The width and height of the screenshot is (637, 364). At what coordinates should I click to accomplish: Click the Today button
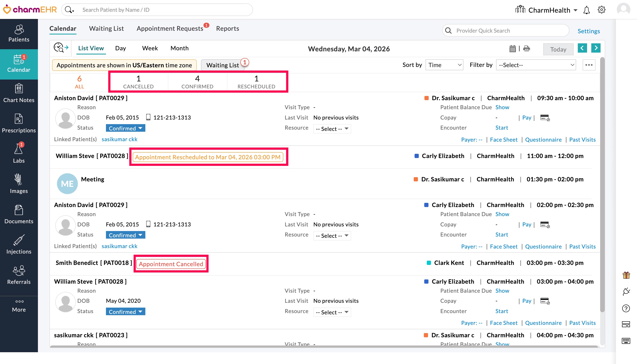[558, 49]
